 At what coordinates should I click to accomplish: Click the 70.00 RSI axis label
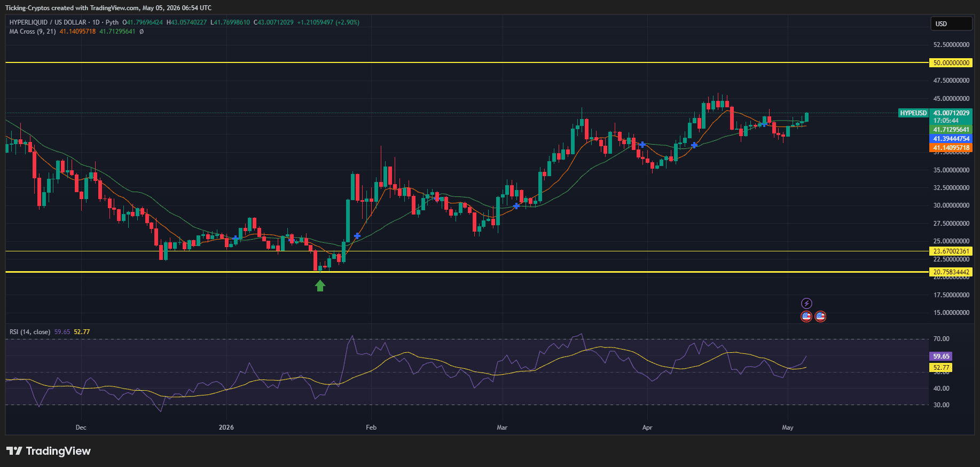pyautogui.click(x=941, y=339)
